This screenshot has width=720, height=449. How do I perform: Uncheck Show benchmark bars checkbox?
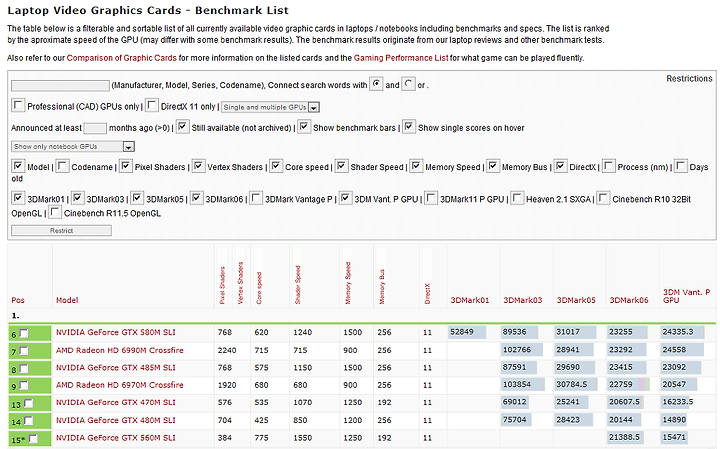304,126
